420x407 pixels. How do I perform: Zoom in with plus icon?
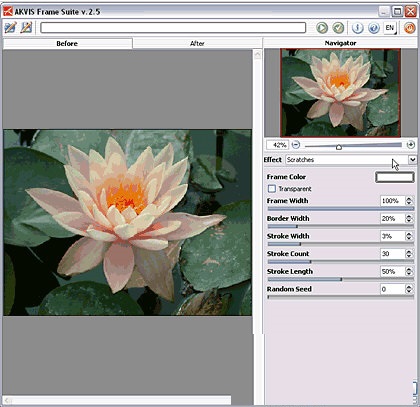coord(411,145)
